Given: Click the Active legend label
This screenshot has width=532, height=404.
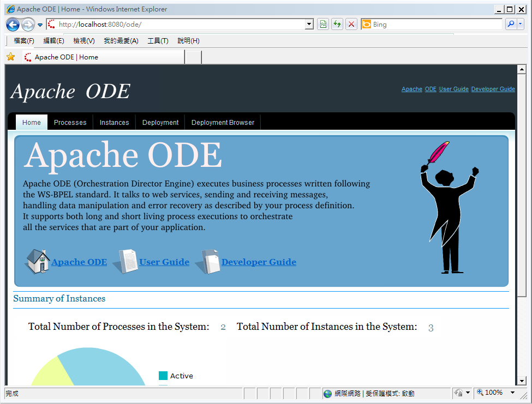Looking at the screenshot, I should point(182,376).
